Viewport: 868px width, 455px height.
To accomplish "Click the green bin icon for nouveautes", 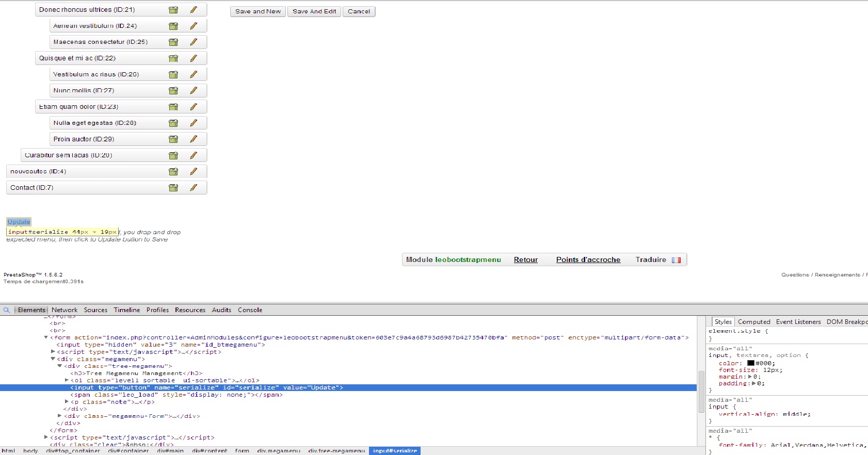I will [173, 171].
